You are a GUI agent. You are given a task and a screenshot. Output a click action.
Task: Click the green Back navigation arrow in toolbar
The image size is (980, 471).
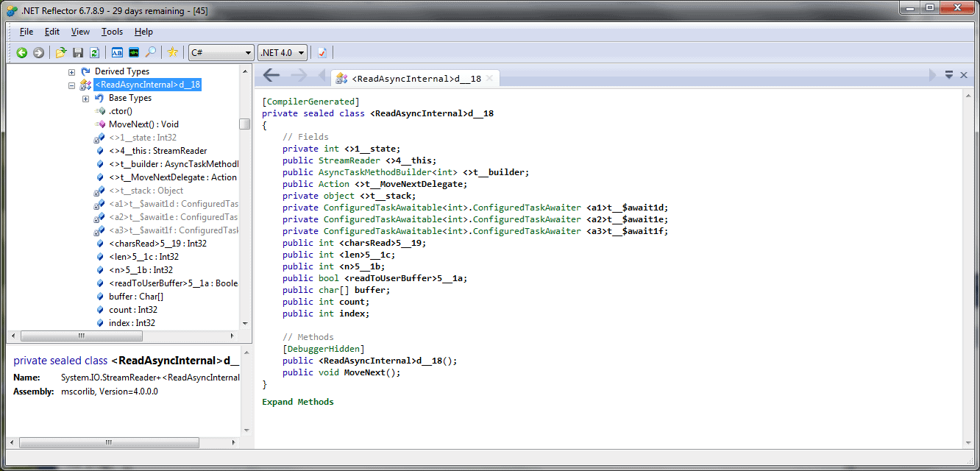[22, 52]
